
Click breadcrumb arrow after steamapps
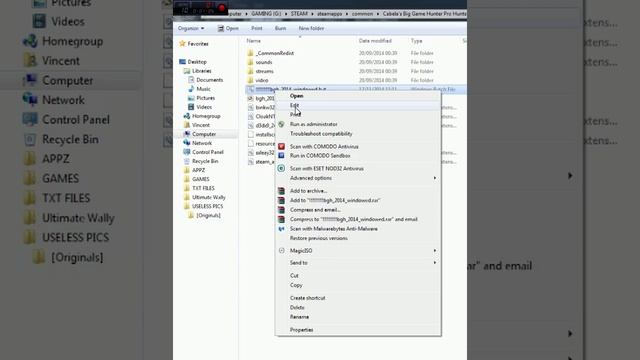(347, 14)
